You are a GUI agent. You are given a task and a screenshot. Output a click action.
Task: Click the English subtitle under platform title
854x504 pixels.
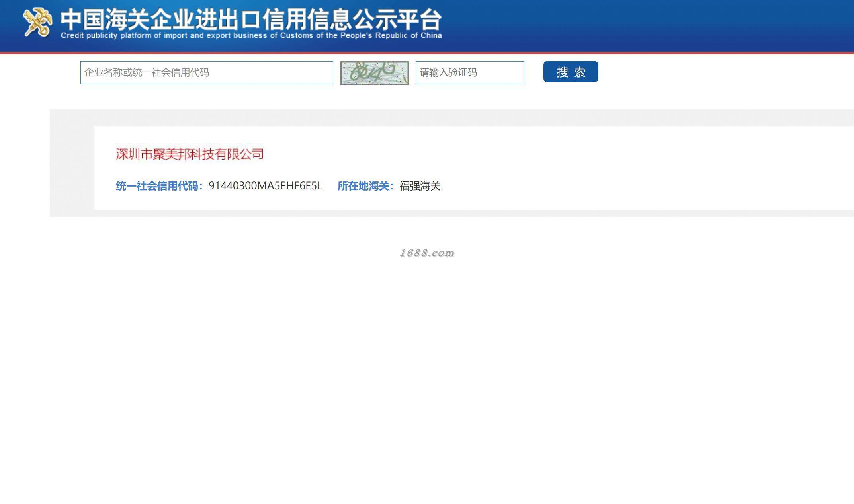pos(251,35)
